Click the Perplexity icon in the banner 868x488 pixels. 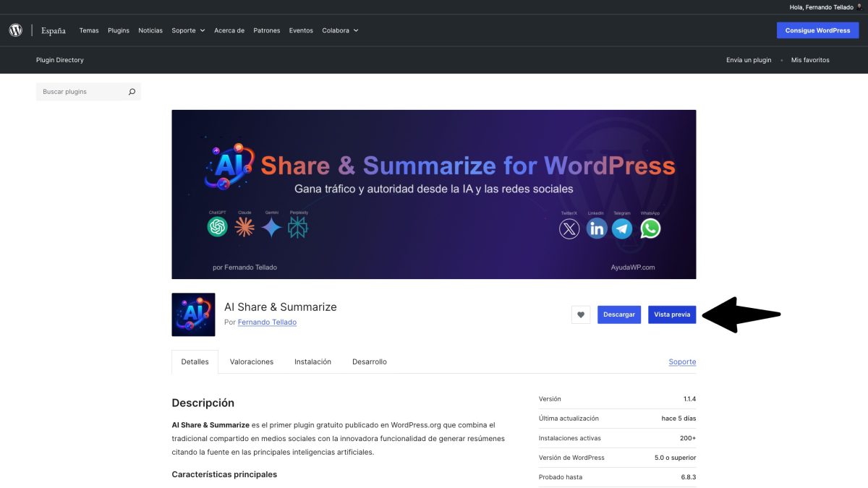click(298, 227)
